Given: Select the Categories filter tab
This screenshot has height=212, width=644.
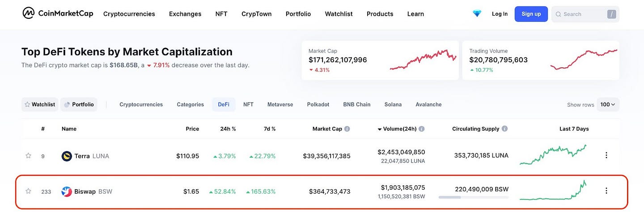Looking at the screenshot, I should pyautogui.click(x=190, y=104).
